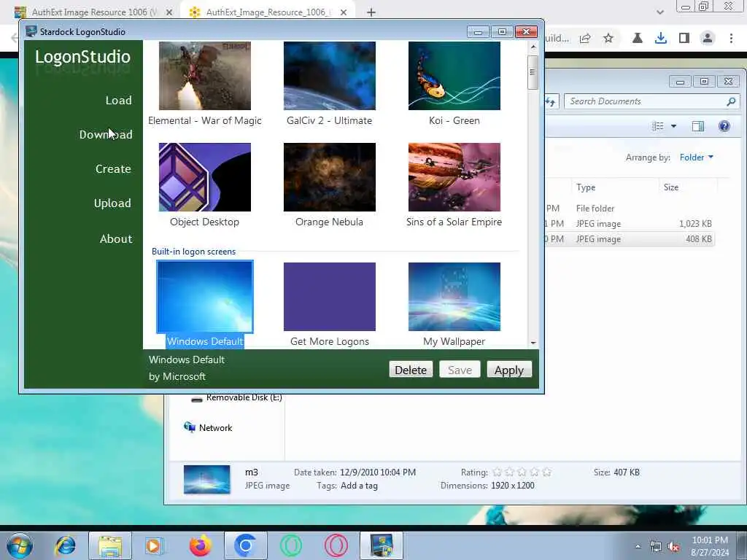
Task: Click the Stardock LogonStudio title bar icon
Action: pyautogui.click(x=31, y=31)
